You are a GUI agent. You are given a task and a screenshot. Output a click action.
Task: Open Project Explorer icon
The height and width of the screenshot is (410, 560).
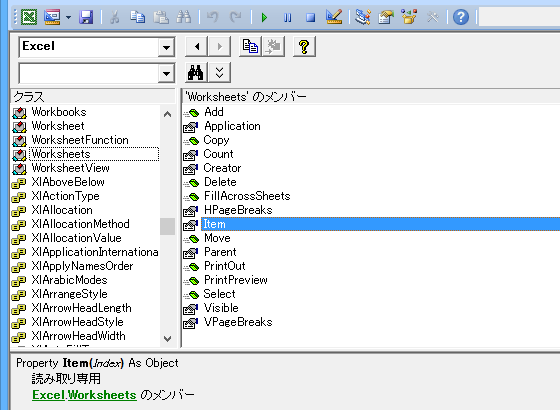362,17
